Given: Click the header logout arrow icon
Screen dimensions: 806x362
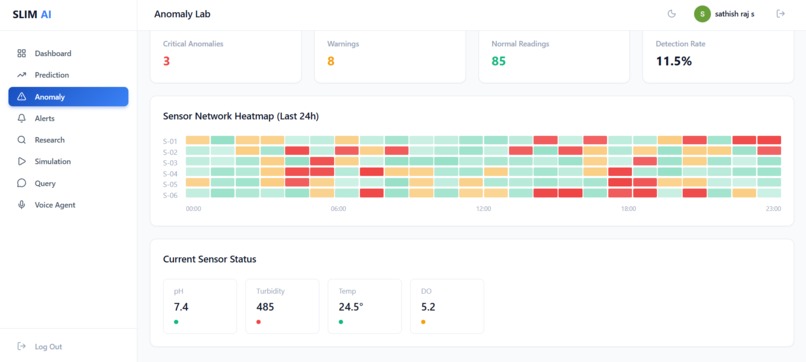Looking at the screenshot, I should tap(780, 14).
